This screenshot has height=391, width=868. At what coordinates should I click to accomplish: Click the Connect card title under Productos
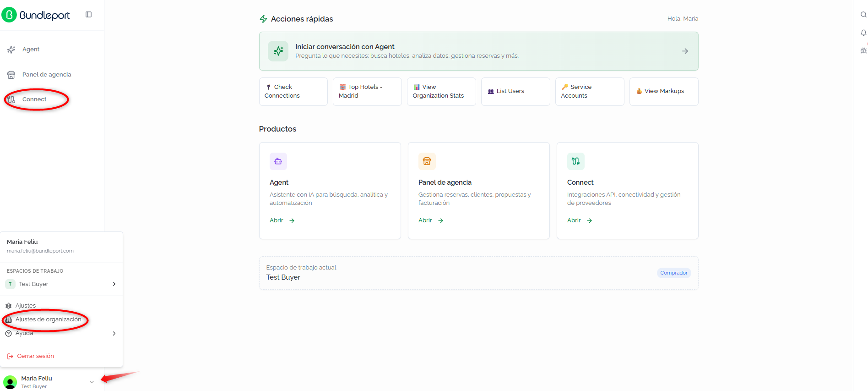point(580,182)
